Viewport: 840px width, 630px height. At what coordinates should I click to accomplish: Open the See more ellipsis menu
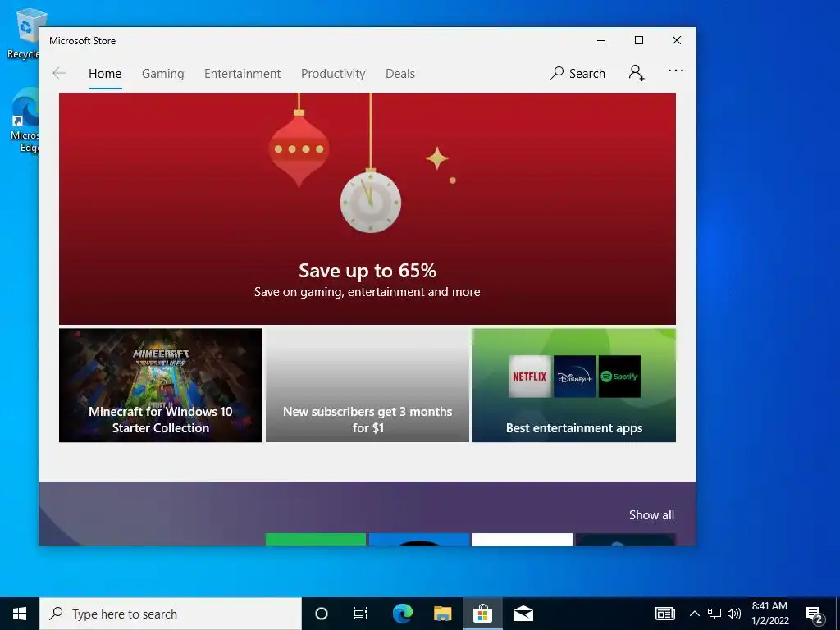(x=676, y=71)
